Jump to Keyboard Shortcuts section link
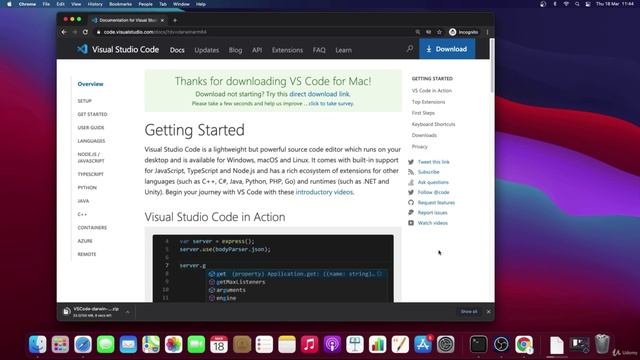 (x=433, y=124)
